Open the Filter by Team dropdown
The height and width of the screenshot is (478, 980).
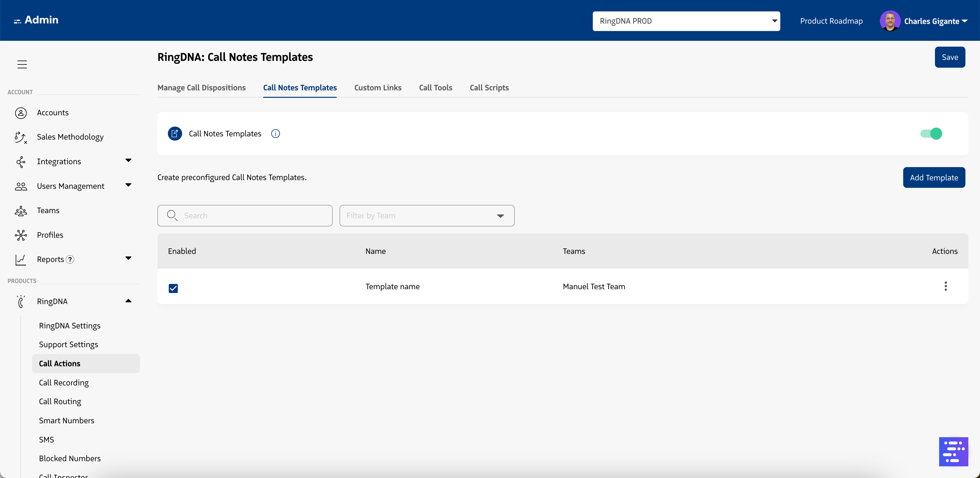[427, 216]
